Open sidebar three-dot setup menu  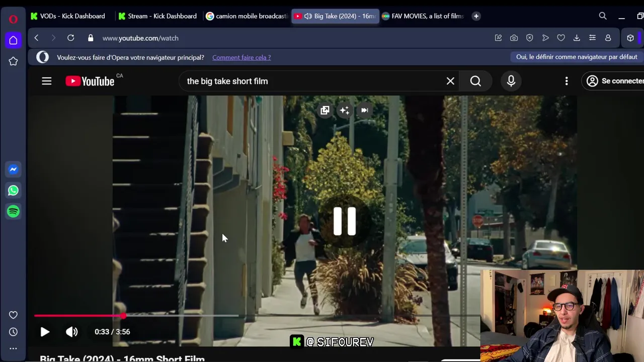pos(13,348)
